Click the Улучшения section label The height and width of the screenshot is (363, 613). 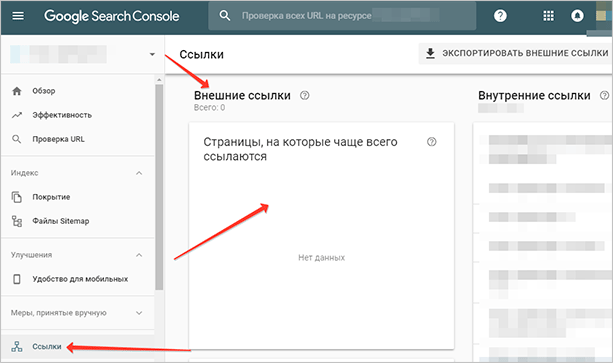[x=31, y=255]
